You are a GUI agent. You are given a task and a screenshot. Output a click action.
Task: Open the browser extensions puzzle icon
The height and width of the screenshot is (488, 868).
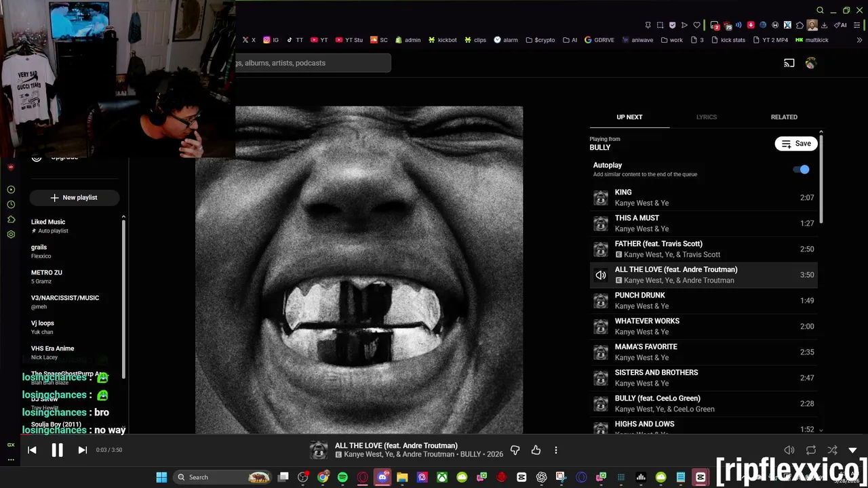(800, 25)
